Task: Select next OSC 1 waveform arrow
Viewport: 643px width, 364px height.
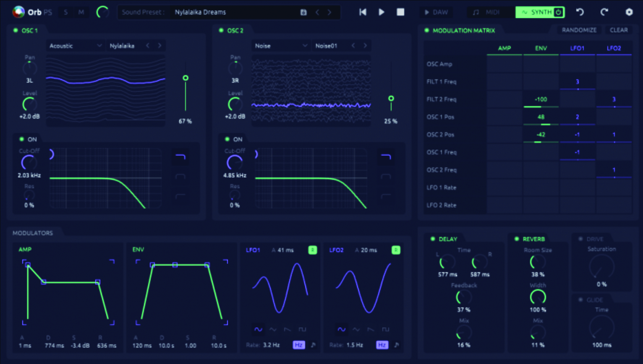Action: (159, 46)
